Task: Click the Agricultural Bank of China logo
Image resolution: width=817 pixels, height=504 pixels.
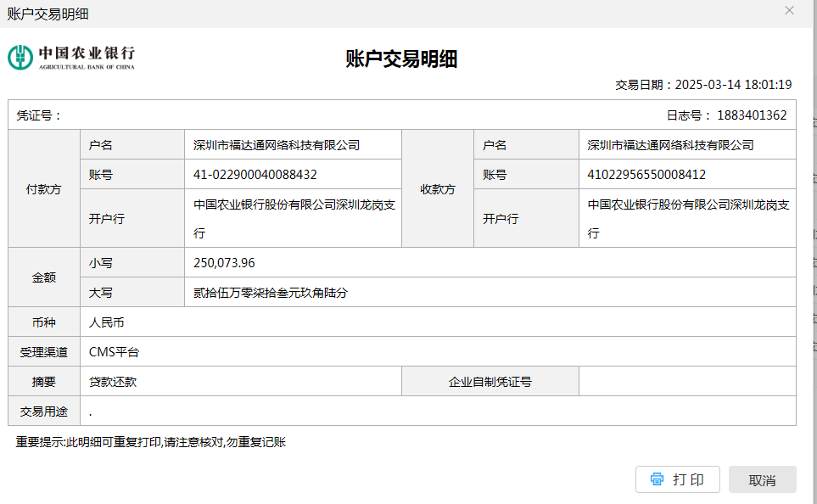Action: point(71,58)
